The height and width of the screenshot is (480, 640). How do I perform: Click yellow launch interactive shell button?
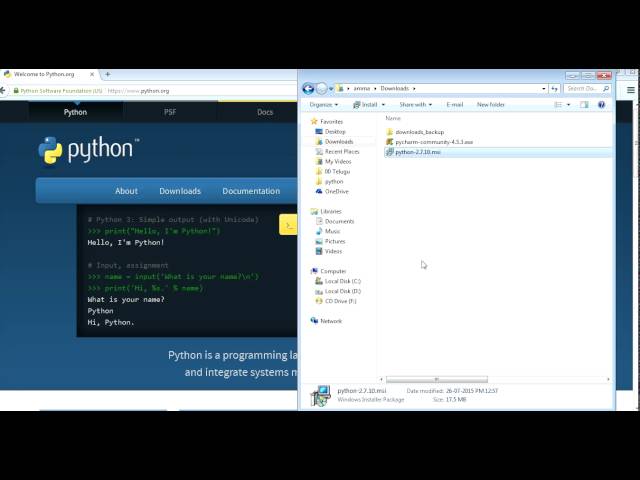pos(288,224)
